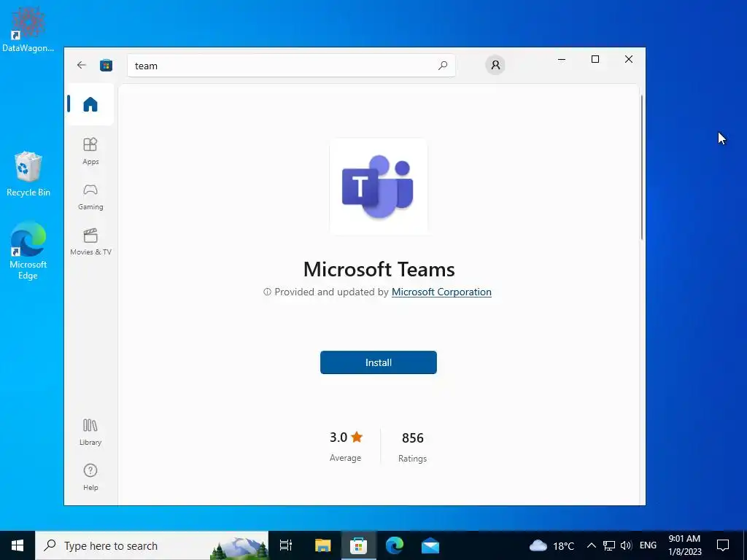Show hidden system tray icons
747x560 pixels.
pos(591,545)
